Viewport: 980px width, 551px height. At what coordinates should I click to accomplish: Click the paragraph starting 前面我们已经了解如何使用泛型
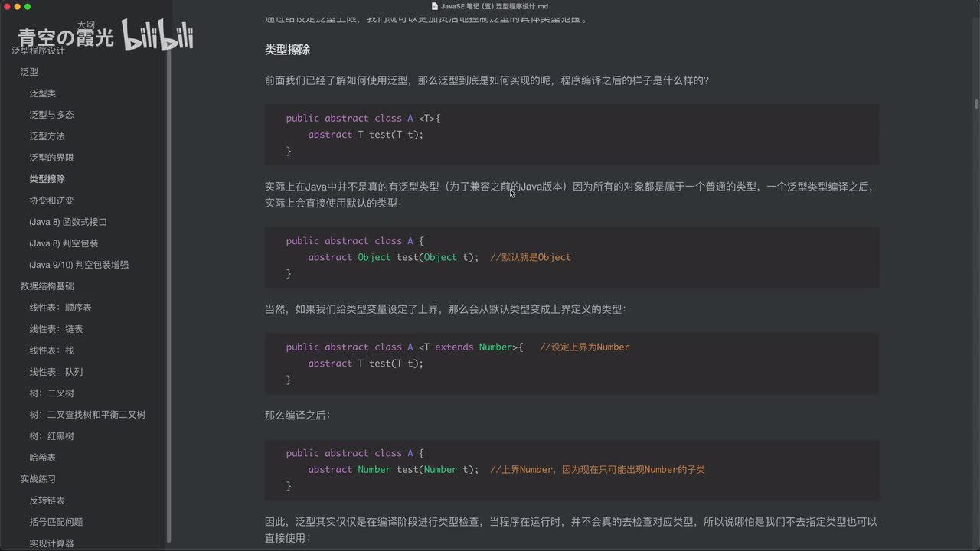487,80
